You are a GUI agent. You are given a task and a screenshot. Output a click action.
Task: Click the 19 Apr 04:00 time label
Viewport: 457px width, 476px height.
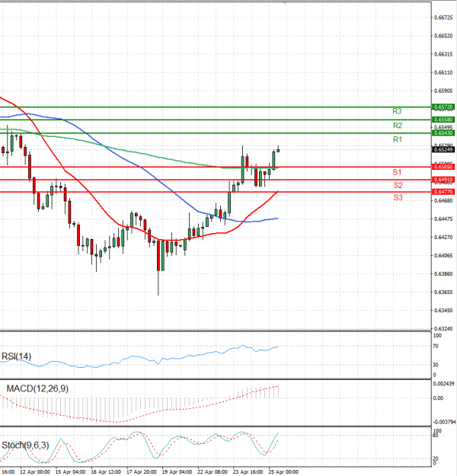[x=177, y=472]
